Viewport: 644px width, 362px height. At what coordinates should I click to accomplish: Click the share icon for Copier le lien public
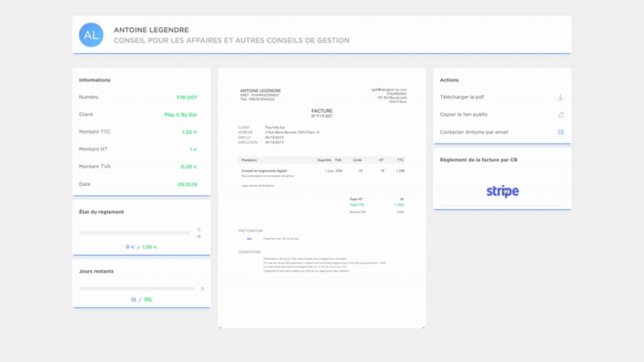[560, 115]
